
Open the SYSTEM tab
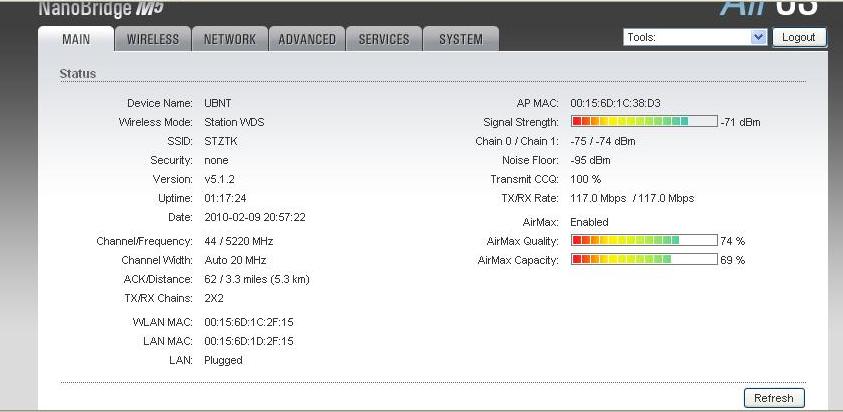click(x=460, y=39)
